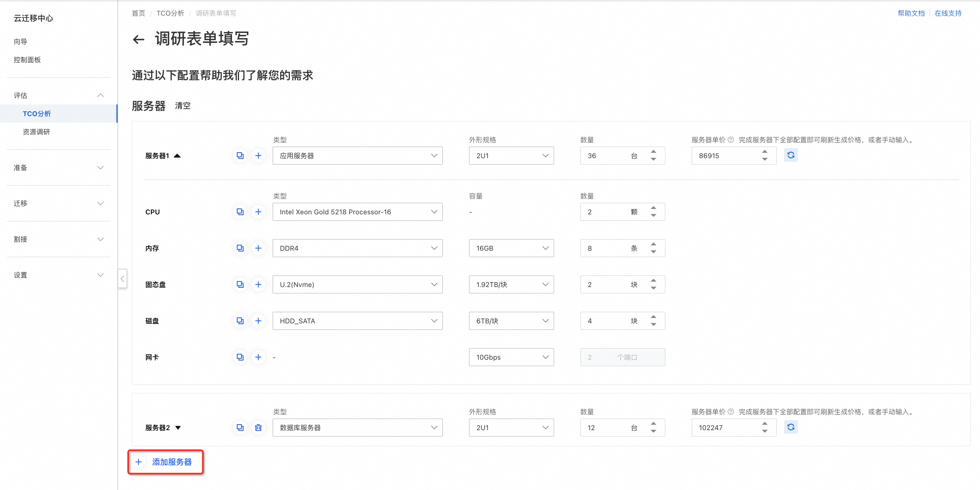Increase 服务器1 quantity with up arrow
980x490 pixels.
tap(653, 151)
